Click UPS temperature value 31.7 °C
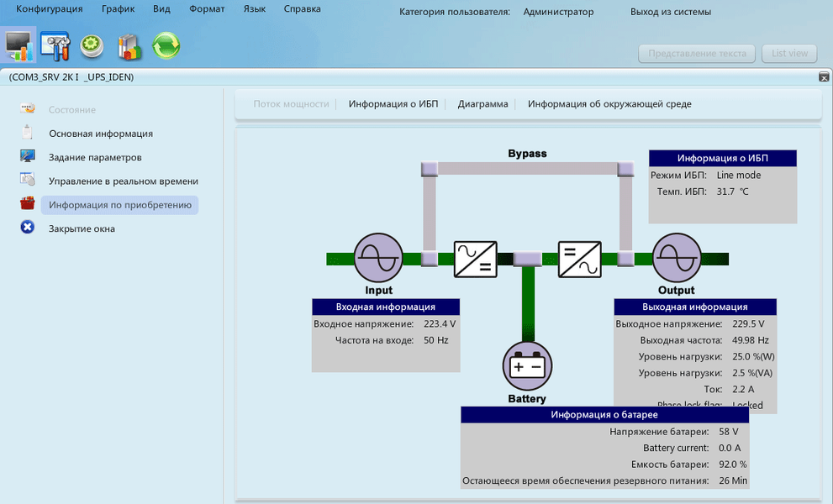833x504 pixels. [x=732, y=192]
